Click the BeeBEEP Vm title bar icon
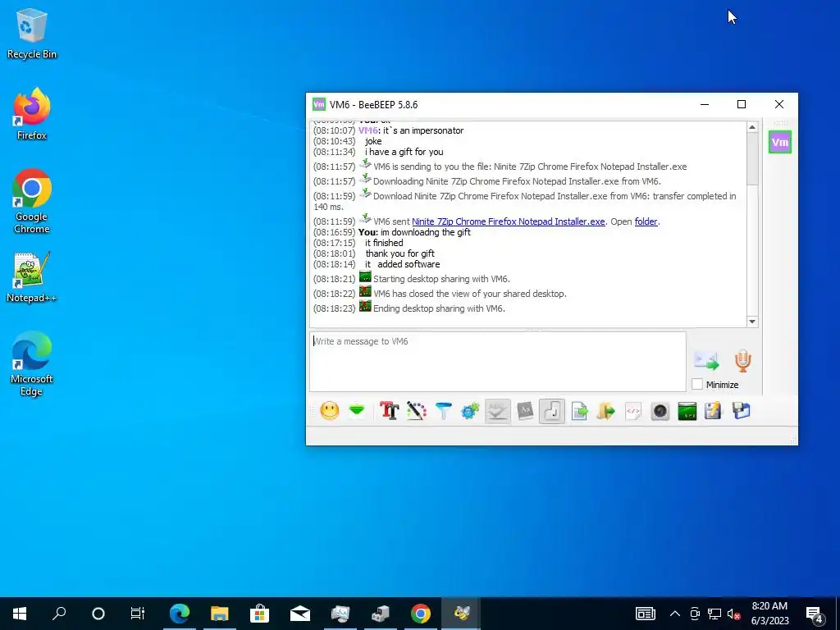This screenshot has height=630, width=840. (319, 104)
